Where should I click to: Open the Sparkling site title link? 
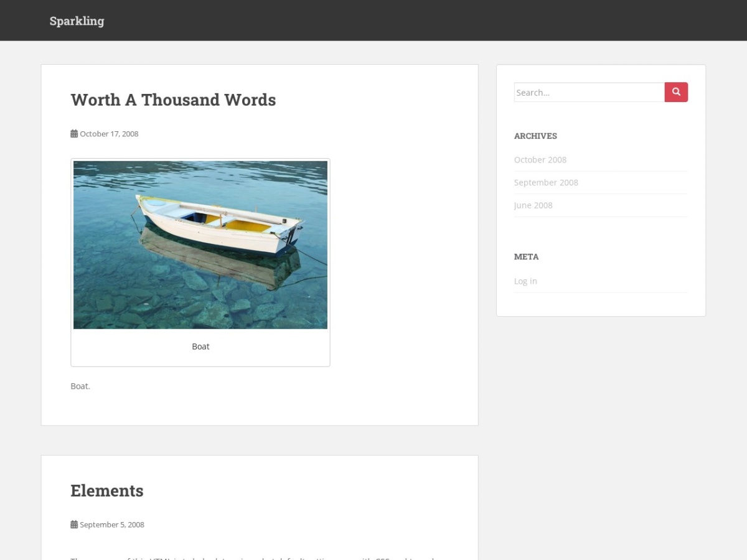click(x=77, y=21)
